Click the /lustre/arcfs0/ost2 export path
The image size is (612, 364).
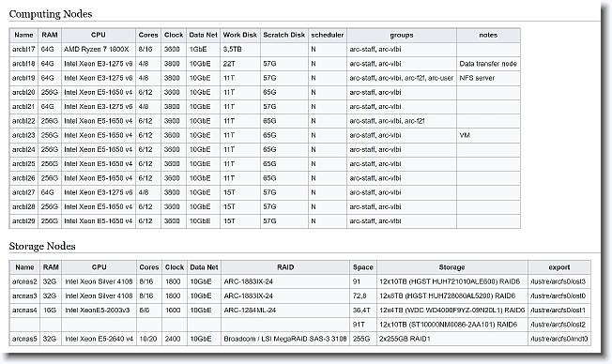coord(559,325)
